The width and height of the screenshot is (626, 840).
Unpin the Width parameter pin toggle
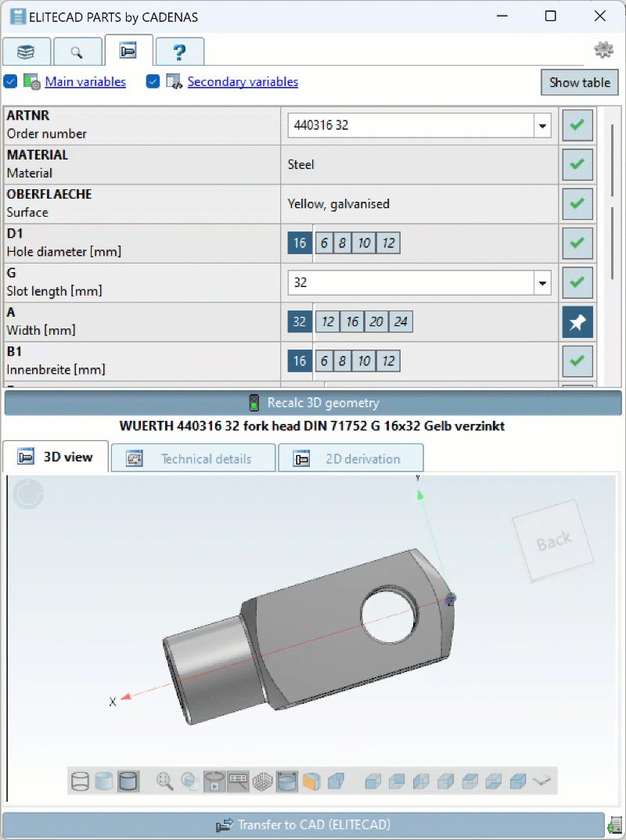577,321
